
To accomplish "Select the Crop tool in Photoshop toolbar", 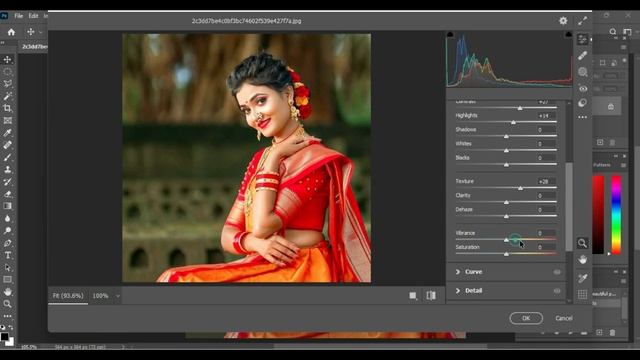I will click(x=7, y=108).
